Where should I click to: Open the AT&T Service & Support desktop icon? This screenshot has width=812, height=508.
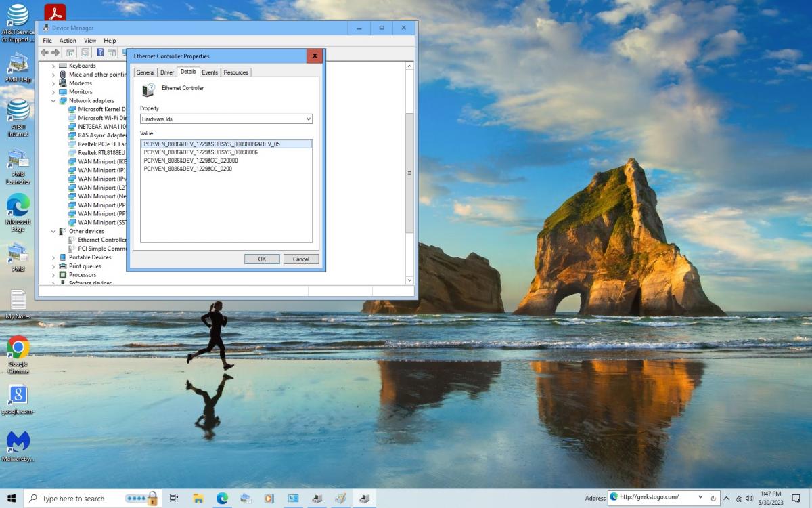tap(18, 22)
